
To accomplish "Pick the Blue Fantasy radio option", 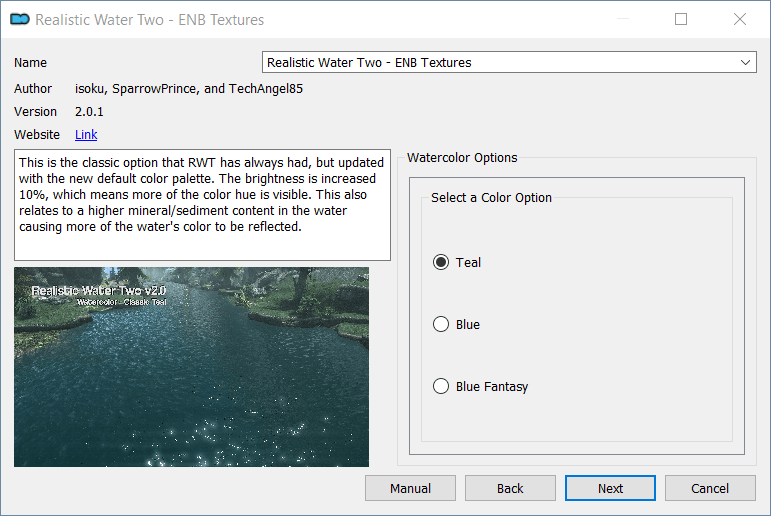I will click(441, 386).
